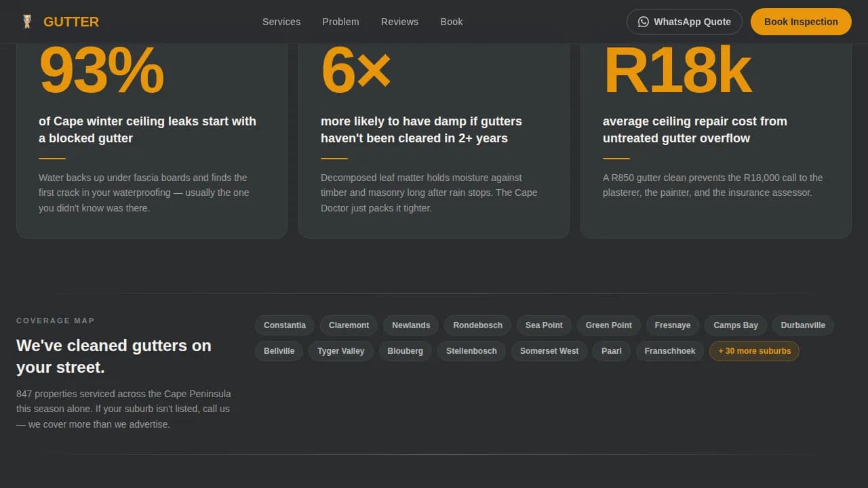The width and height of the screenshot is (868, 488).
Task: Select Book in the navigation bar
Action: coord(452,21)
